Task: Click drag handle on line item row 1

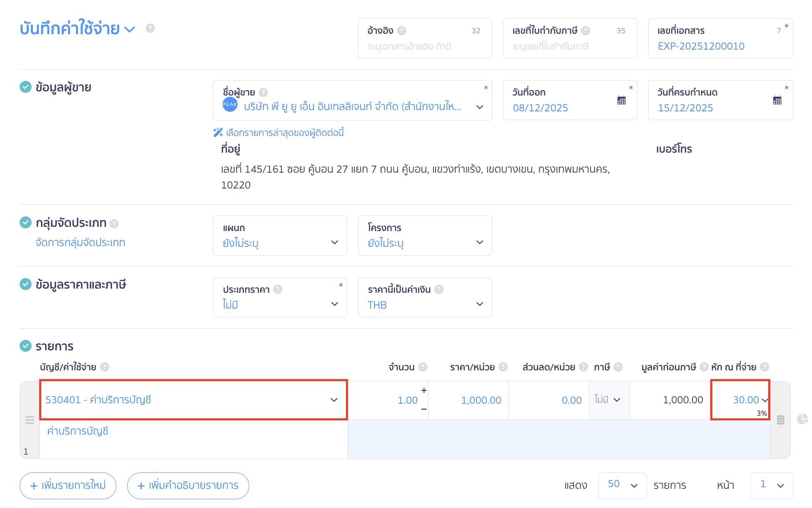Action: (30, 420)
